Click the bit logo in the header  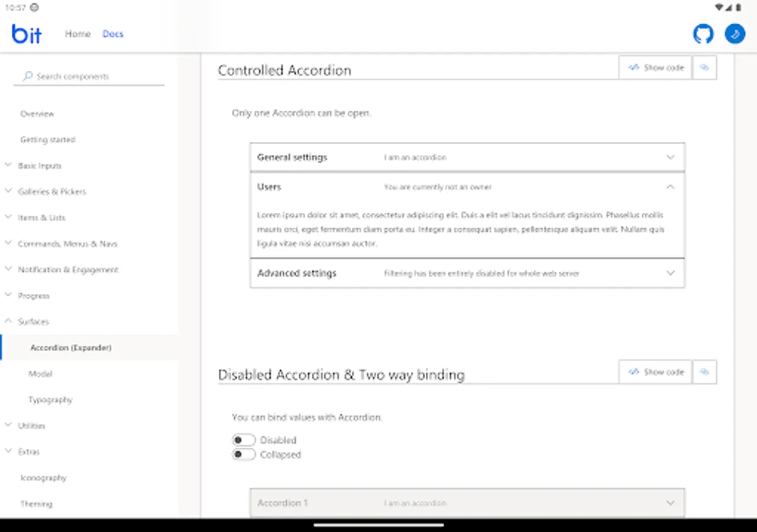click(x=25, y=34)
